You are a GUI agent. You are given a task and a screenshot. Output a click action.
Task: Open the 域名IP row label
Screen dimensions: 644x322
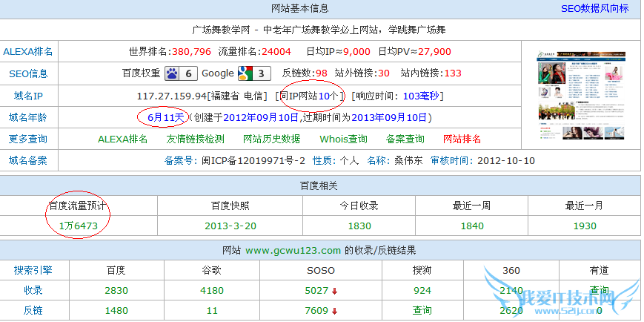28,96
